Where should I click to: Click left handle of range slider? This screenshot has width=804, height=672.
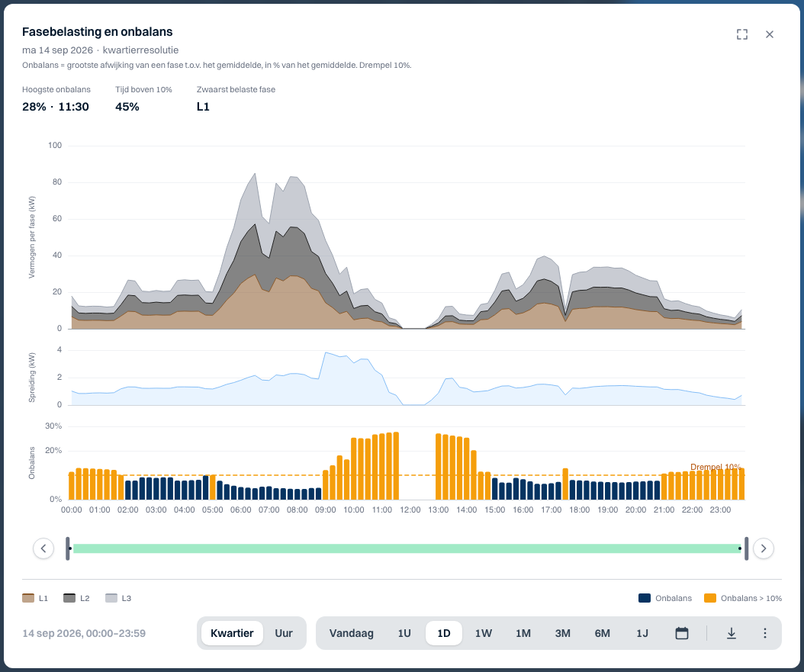pyautogui.click(x=68, y=548)
